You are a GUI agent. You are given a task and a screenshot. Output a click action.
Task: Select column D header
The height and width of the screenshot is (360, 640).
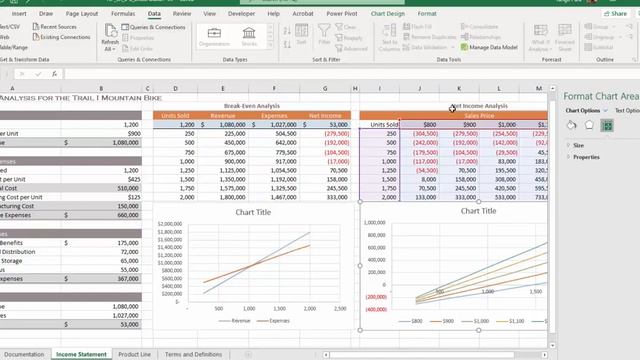175,88
